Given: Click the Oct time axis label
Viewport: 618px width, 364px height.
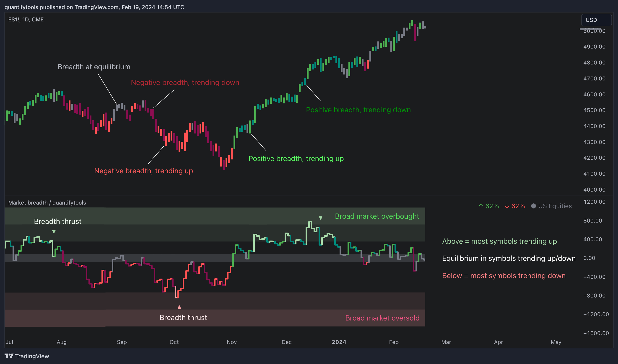Looking at the screenshot, I should 174,342.
